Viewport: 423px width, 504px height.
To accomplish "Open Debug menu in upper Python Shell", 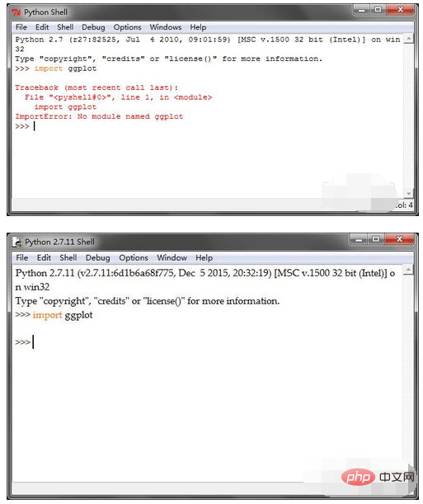I will tap(93, 27).
